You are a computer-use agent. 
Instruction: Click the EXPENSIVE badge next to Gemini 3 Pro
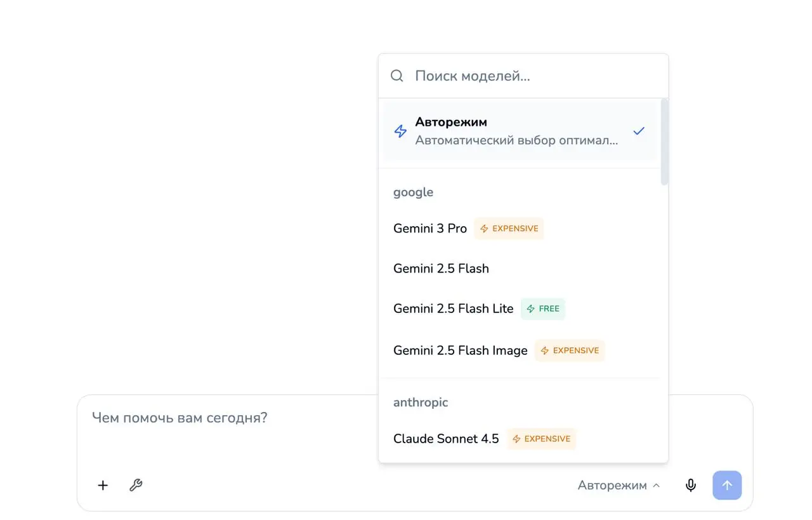[x=509, y=229]
